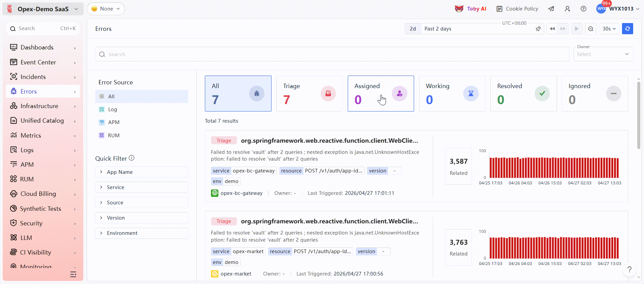Open the Owner select dropdown
This screenshot has width=644, height=284.
pyautogui.click(x=603, y=54)
